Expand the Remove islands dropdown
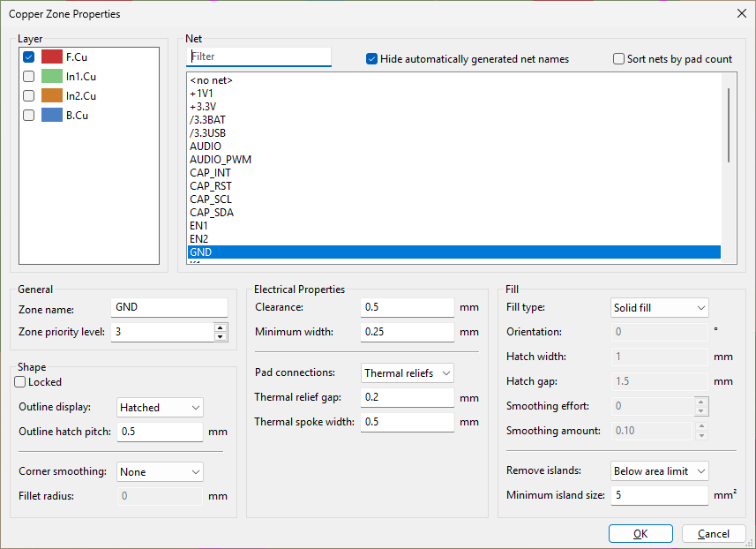Image resolution: width=756 pixels, height=549 pixels. 660,471
